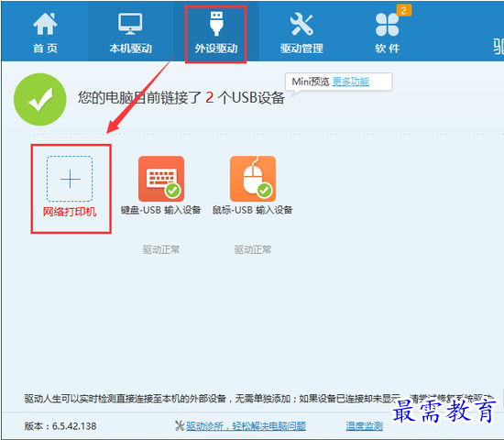Click the 鼠标-USB 输入设备 label
The width and height of the screenshot is (504, 440).
[x=252, y=210]
